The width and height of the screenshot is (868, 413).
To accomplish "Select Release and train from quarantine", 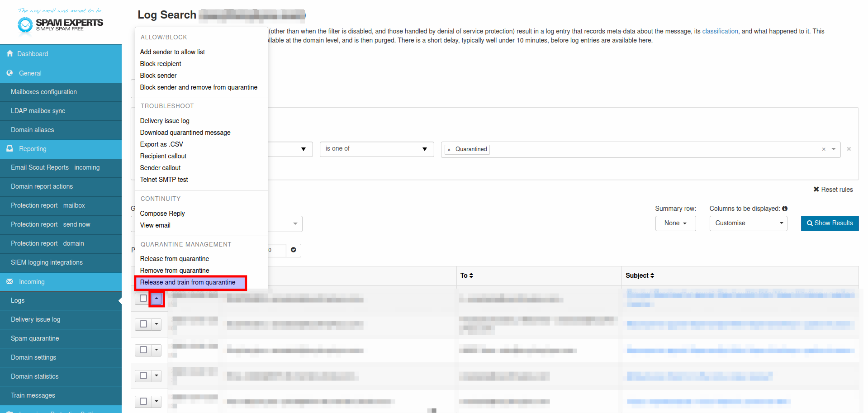I will [188, 282].
